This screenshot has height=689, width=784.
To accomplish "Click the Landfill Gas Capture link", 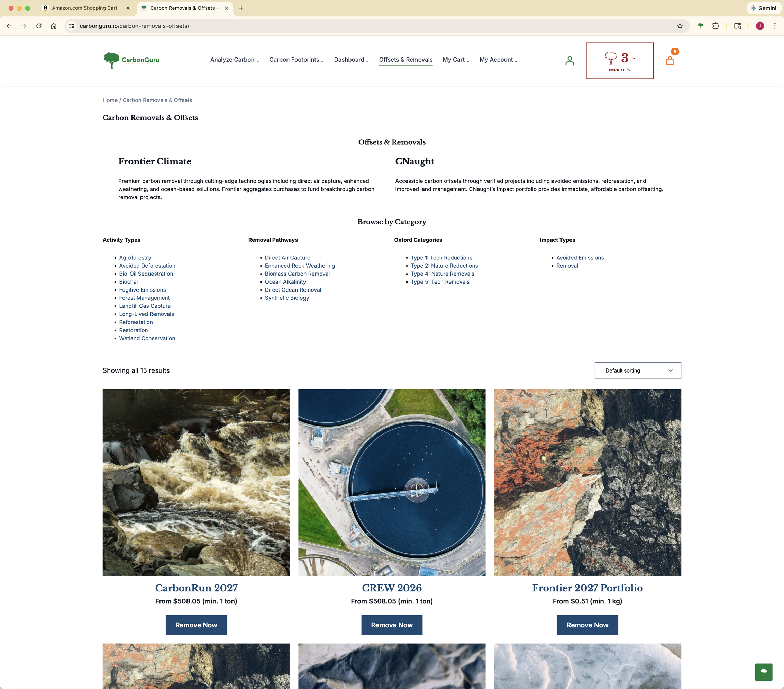I will click(145, 306).
